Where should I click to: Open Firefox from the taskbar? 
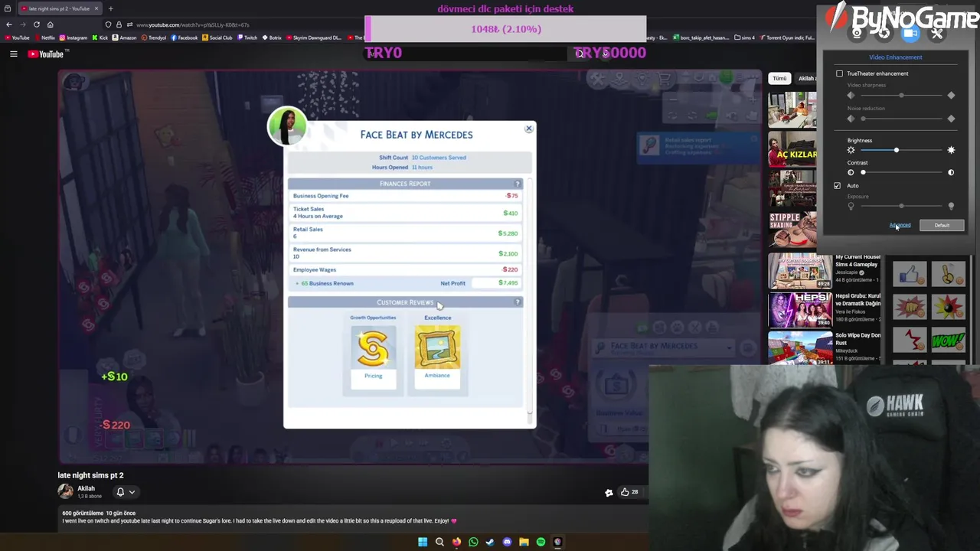456,542
